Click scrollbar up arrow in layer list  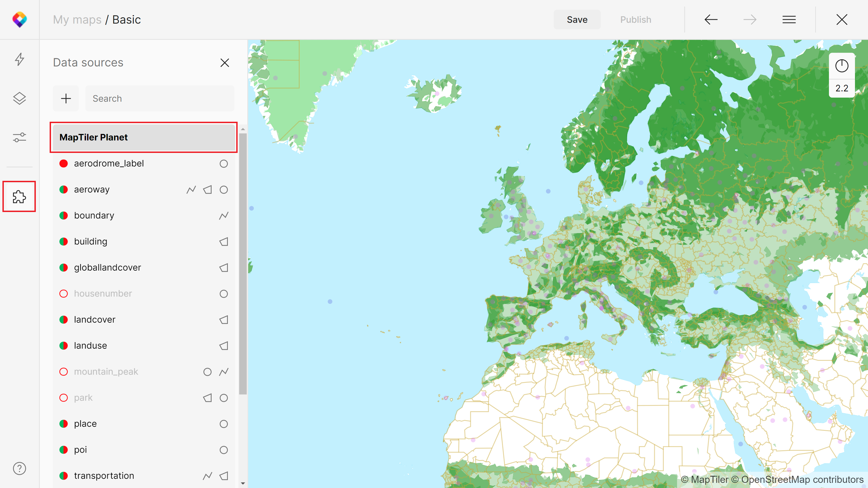243,129
